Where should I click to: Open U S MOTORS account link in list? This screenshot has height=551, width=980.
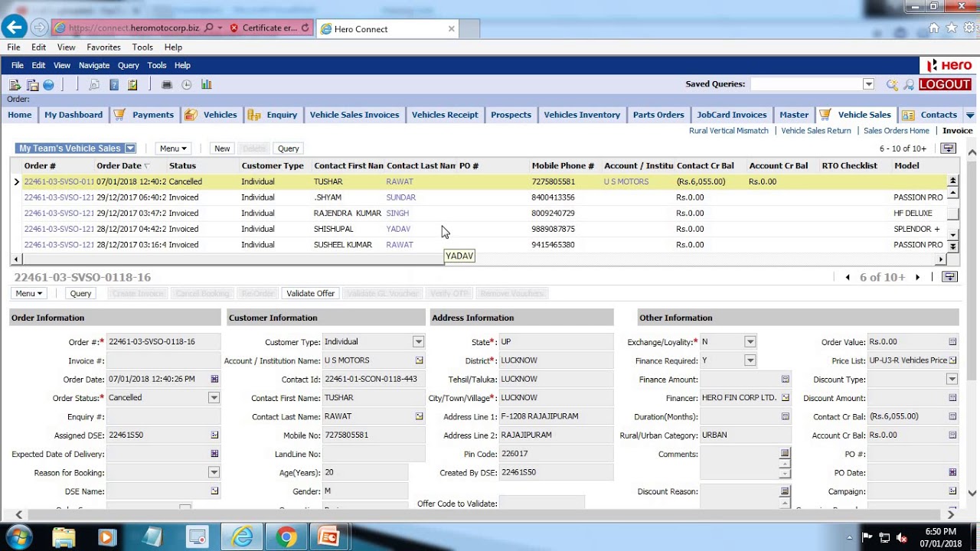click(626, 181)
